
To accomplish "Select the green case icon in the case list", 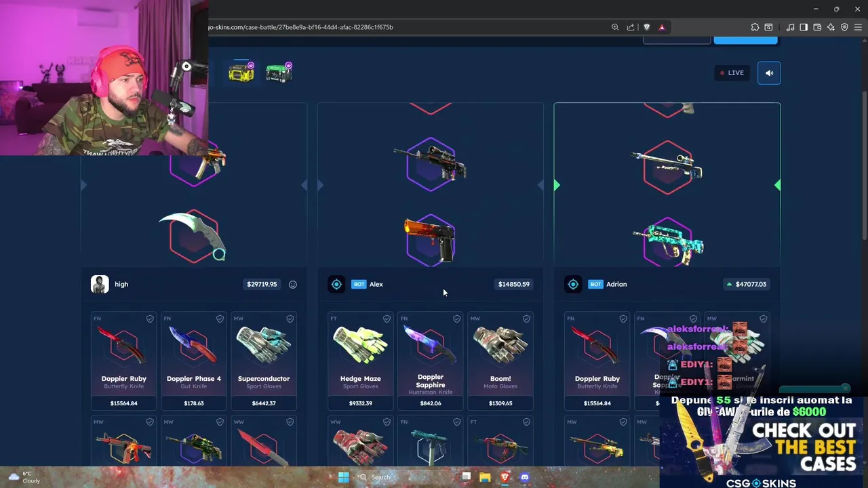I will tap(279, 72).
